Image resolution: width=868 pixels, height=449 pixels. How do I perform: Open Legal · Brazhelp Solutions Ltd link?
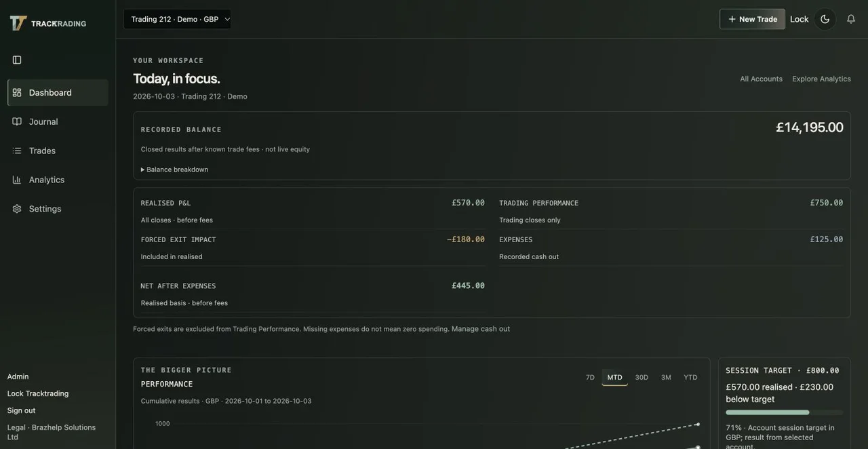pos(52,432)
